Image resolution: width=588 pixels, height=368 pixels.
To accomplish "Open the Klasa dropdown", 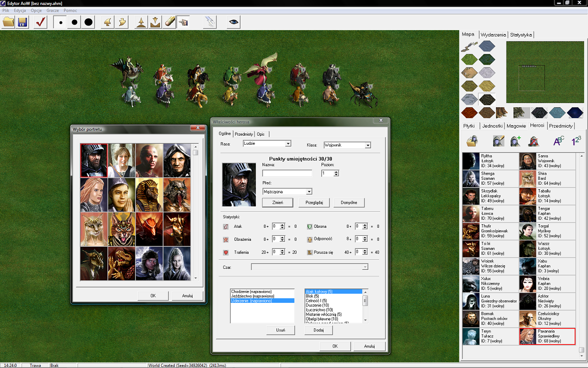I will 367,145.
